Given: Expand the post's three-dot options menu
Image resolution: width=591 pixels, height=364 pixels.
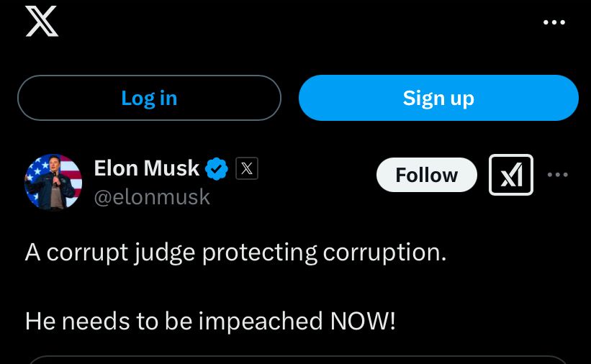Looking at the screenshot, I should point(558,174).
